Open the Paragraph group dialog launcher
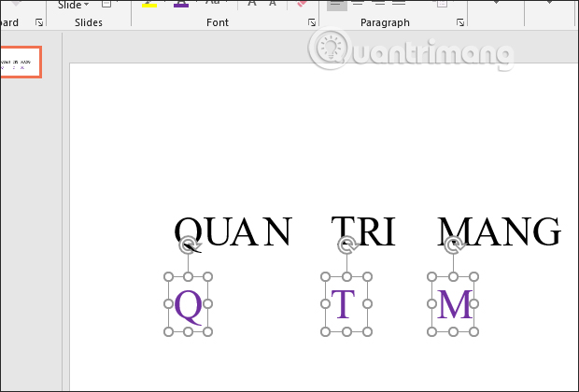The image size is (579, 392). point(460,23)
